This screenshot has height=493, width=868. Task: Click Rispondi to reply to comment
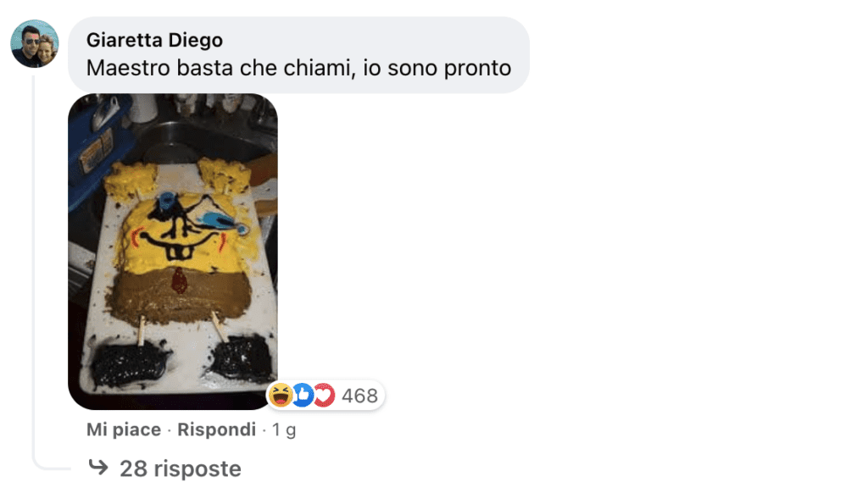(216, 429)
